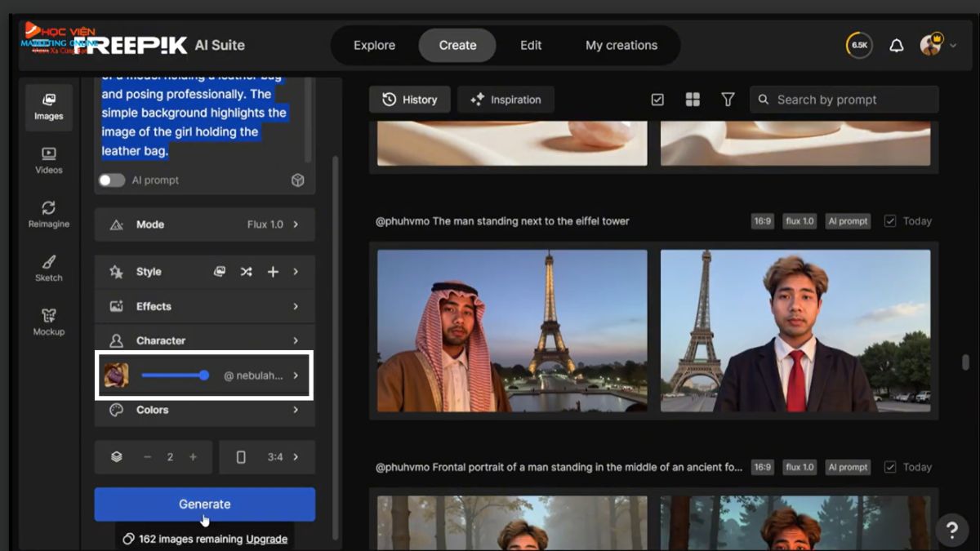Click the AI prompt tag on Eiffel tower row
The width and height of the screenshot is (980, 551).
[x=848, y=221]
